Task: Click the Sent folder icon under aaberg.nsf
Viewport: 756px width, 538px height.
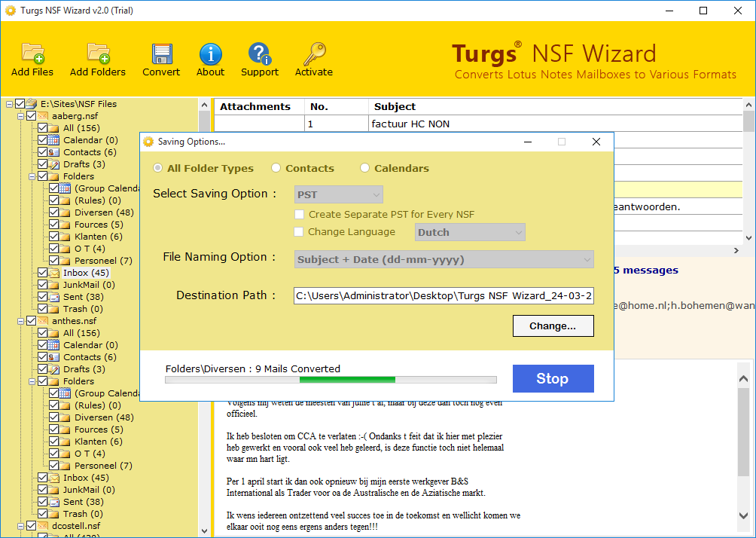Action: [54, 297]
